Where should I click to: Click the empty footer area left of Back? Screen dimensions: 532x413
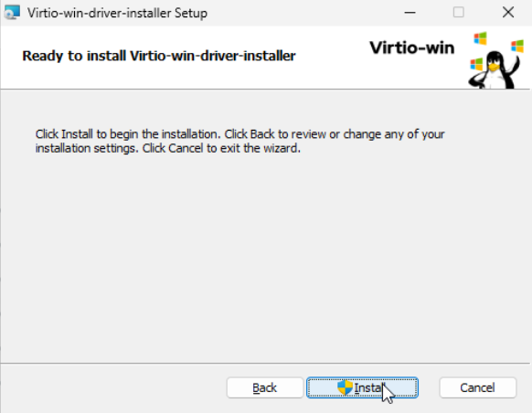(112, 387)
